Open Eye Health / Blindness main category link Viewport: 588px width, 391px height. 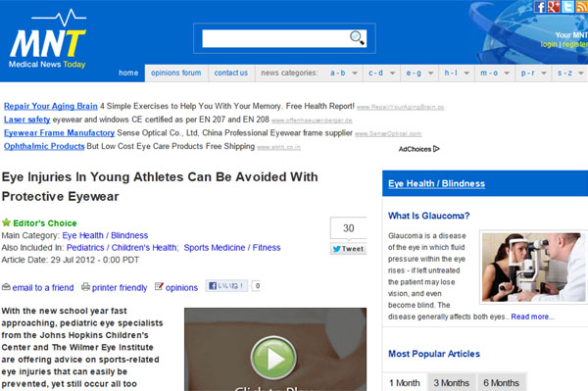tap(105, 235)
